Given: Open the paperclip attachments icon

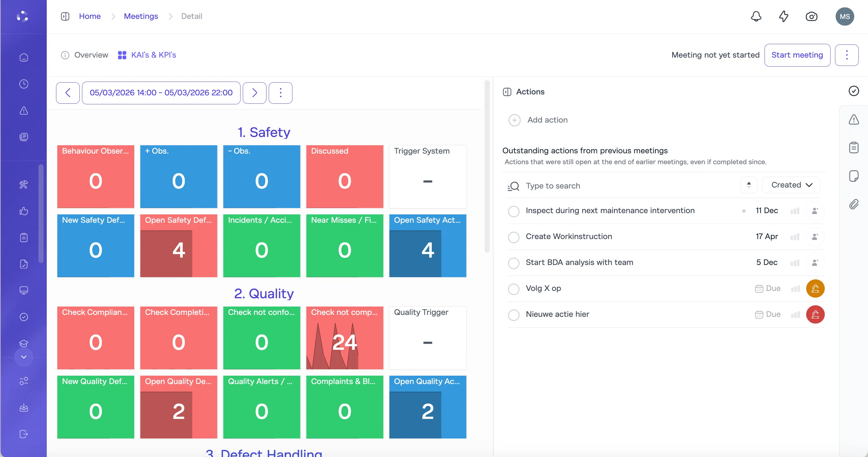Looking at the screenshot, I should pos(854,204).
